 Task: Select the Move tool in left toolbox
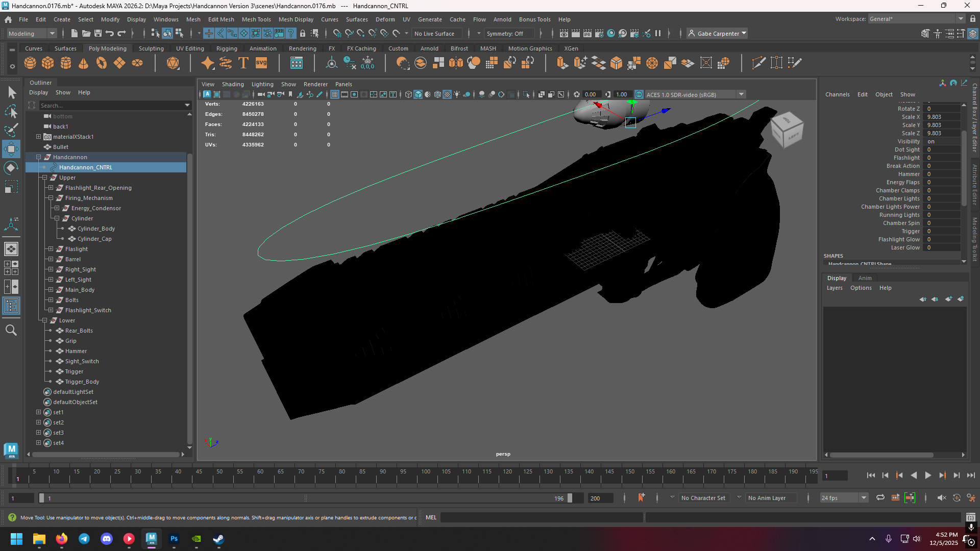(x=11, y=149)
